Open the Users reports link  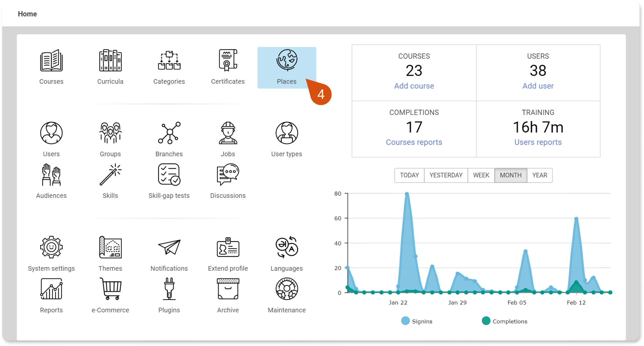coord(538,142)
